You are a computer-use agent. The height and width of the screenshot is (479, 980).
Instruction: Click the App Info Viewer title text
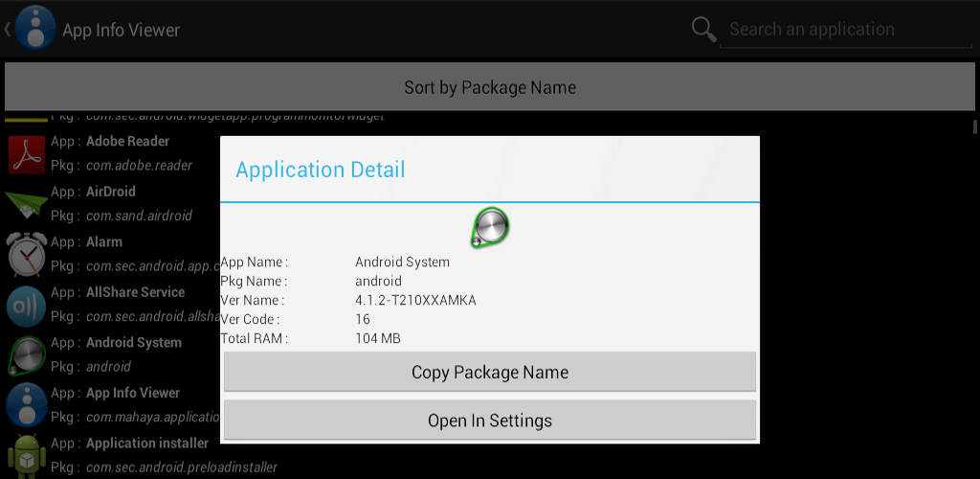point(122,30)
